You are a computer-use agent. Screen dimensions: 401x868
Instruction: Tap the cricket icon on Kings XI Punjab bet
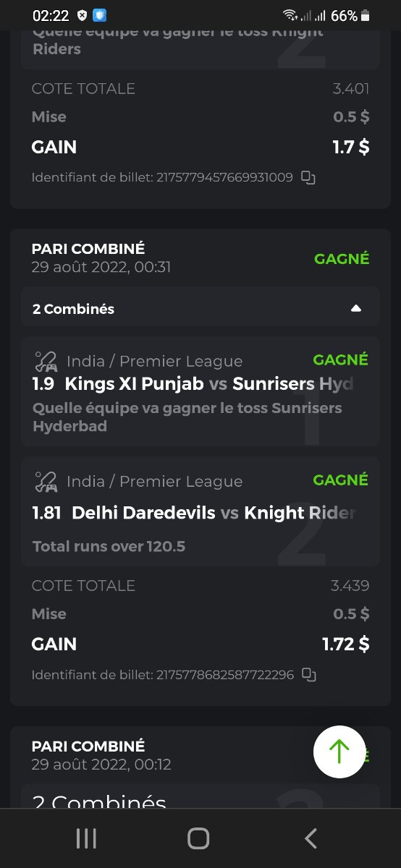(x=46, y=360)
